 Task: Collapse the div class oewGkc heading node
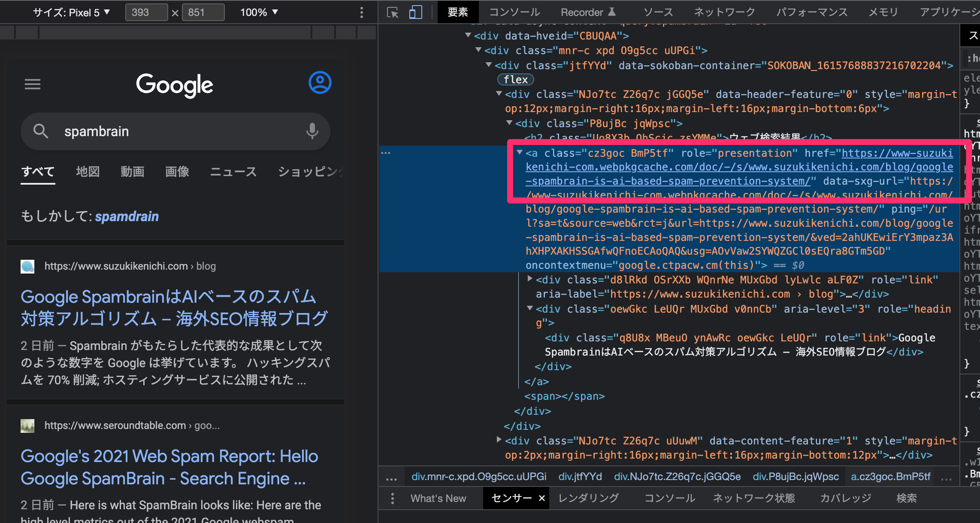[530, 308]
